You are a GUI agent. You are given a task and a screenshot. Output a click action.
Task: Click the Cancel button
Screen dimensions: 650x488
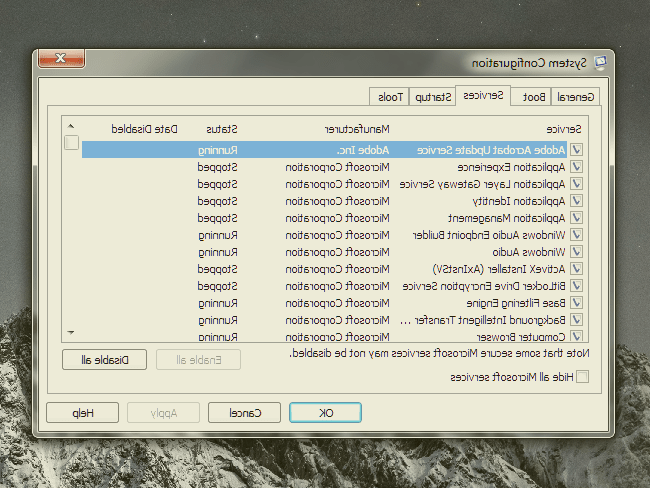244,412
